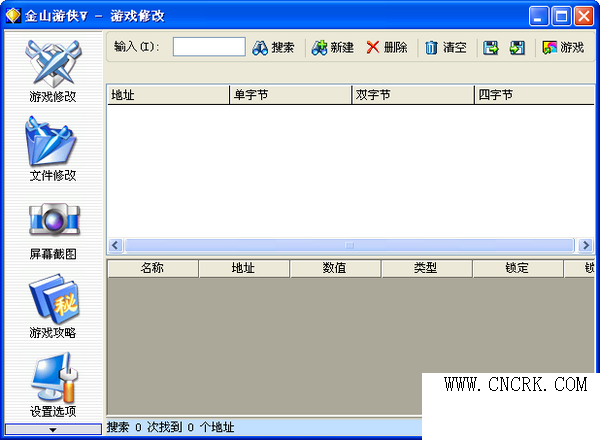
Task: Click the horizontal scrollbar left arrow
Action: [116, 245]
